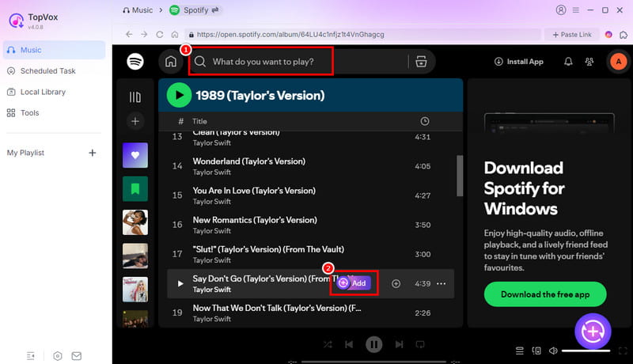Click the purple Add button
The height and width of the screenshot is (364, 633).
click(x=354, y=283)
